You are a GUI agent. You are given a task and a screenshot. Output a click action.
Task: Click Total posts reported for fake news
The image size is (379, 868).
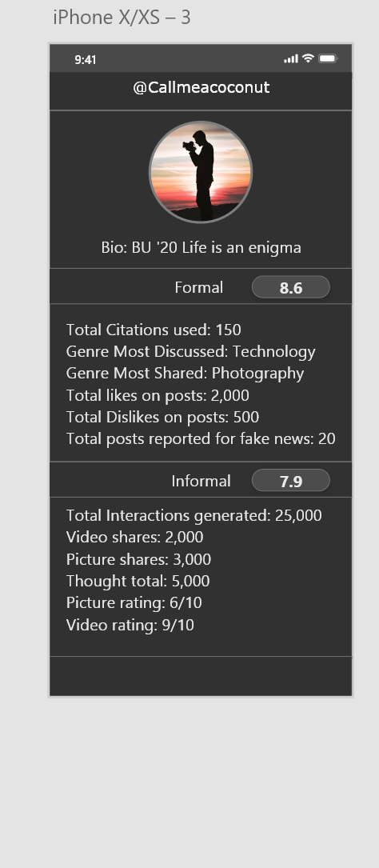tap(201, 438)
